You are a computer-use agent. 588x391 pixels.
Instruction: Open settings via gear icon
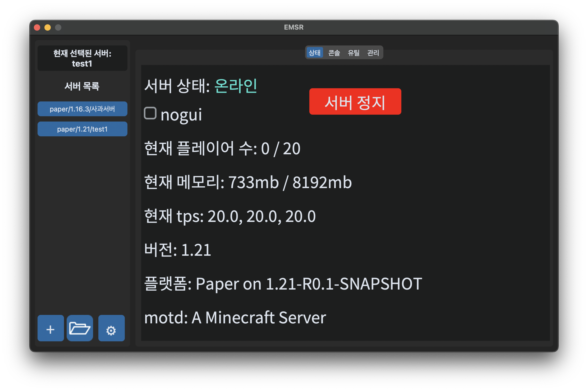coord(111,328)
